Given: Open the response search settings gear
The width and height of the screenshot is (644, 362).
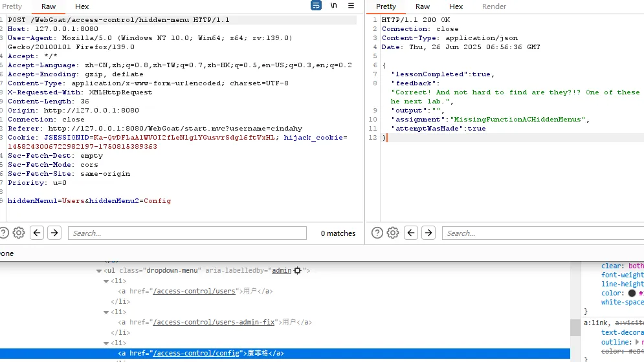Looking at the screenshot, I should (393, 233).
